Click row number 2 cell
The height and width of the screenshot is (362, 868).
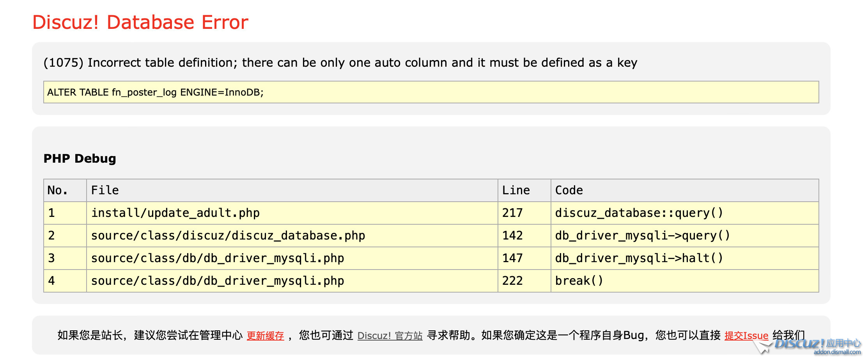65,236
